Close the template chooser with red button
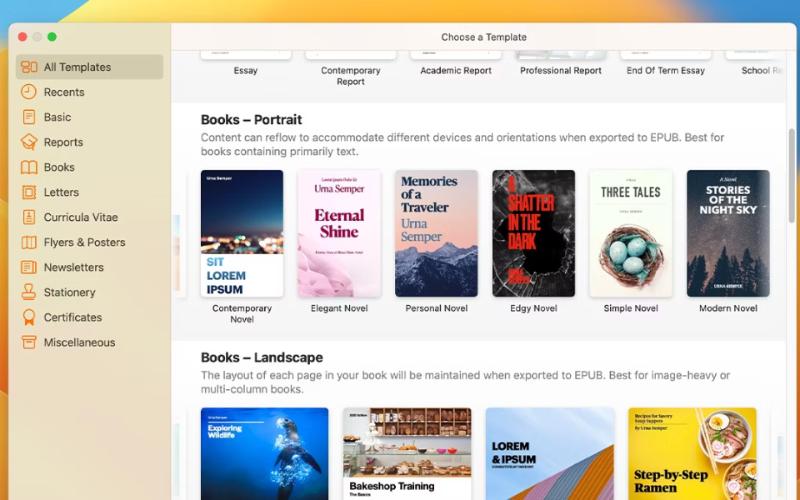800x500 pixels. (x=22, y=37)
